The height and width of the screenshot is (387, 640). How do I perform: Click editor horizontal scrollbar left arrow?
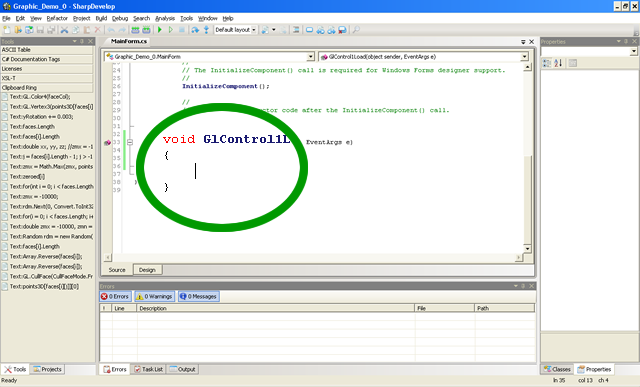tap(107, 257)
